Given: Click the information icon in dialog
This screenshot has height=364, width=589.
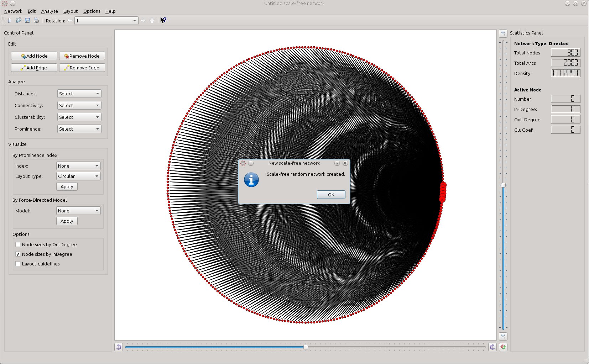Looking at the screenshot, I should pyautogui.click(x=251, y=180).
